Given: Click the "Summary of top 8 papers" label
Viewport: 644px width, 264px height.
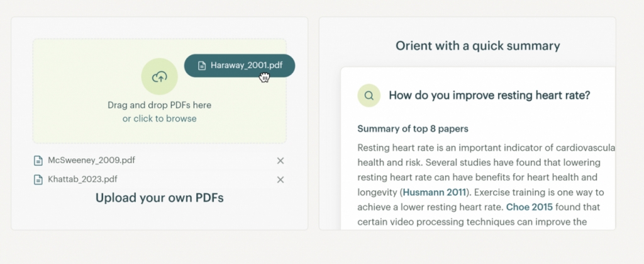Looking at the screenshot, I should pos(413,129).
